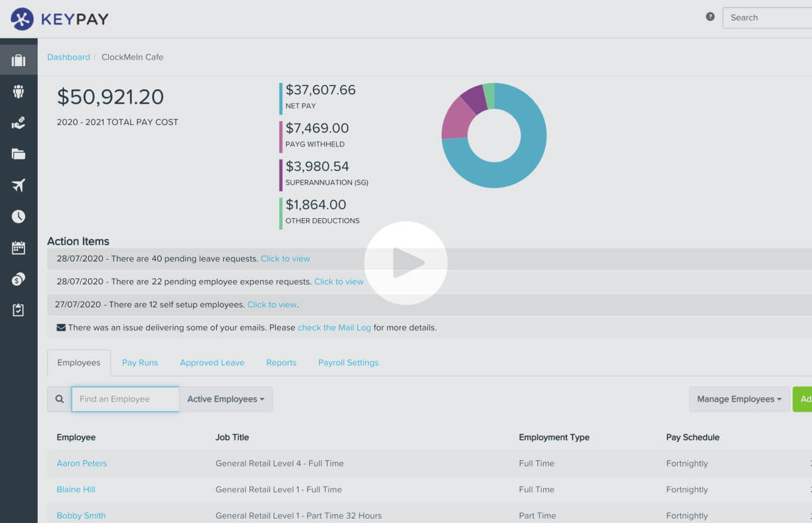Open the clipboard checklist icon in sidebar
This screenshot has width=812, height=523.
pos(18,310)
